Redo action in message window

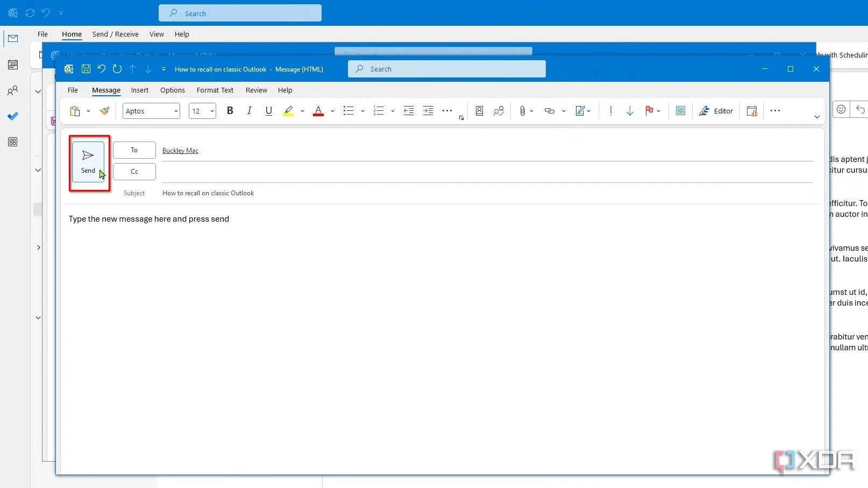click(x=117, y=69)
